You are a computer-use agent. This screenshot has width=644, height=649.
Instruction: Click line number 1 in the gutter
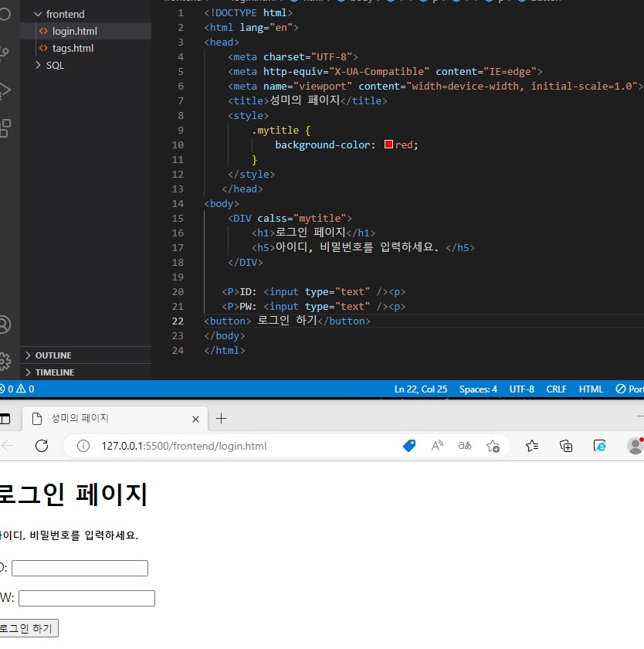181,13
